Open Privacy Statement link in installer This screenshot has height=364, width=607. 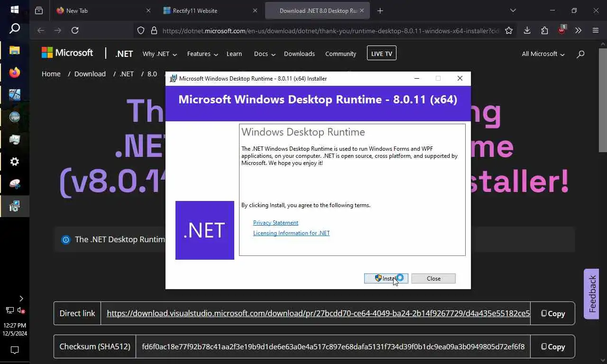[x=276, y=223]
